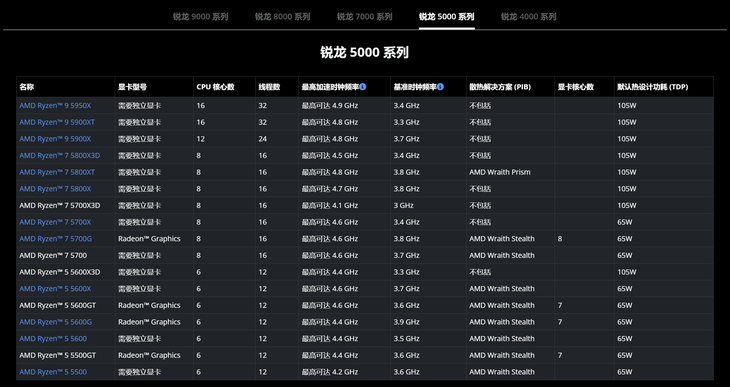Click AMD Ryzen 5 5500 link
730x387 pixels.
point(53,372)
